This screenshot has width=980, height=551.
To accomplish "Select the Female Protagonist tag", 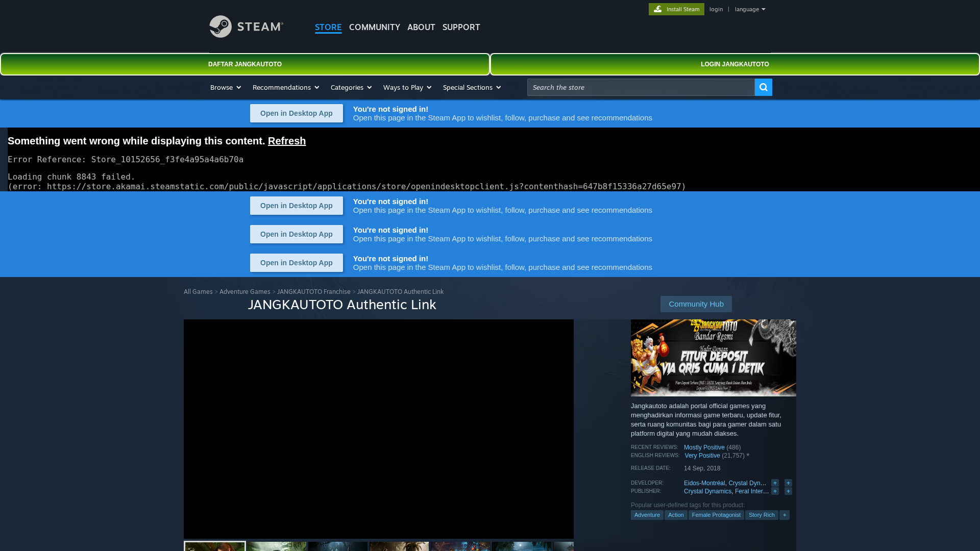I will click(716, 515).
